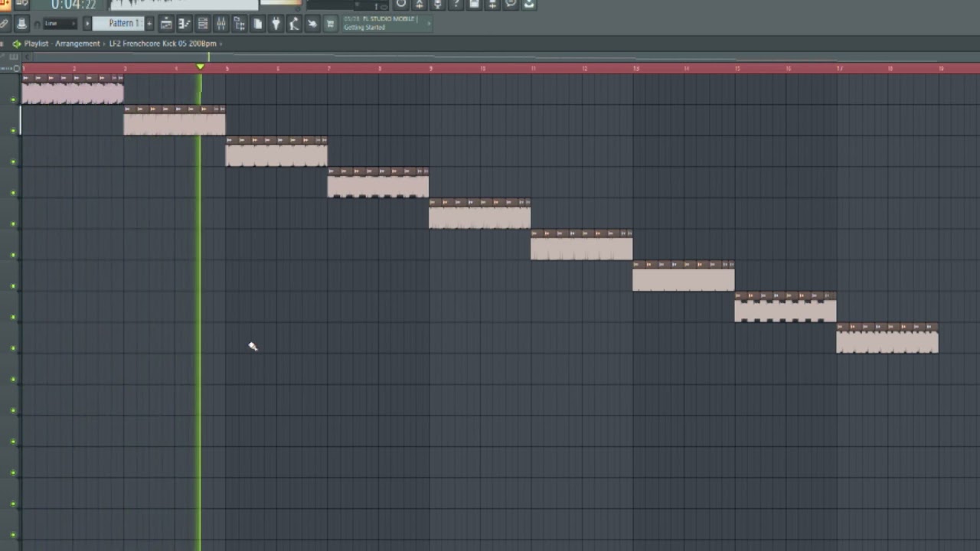
Task: Select the clip on track 1 at bar 1
Action: (73, 90)
